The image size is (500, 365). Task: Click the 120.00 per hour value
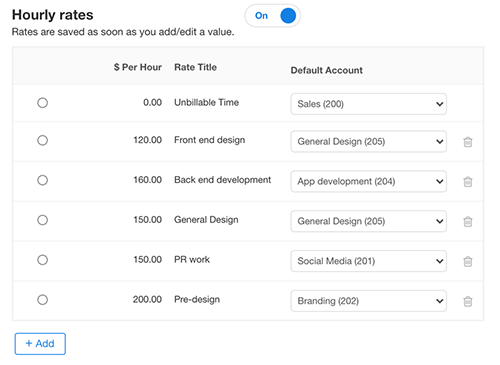click(x=148, y=140)
